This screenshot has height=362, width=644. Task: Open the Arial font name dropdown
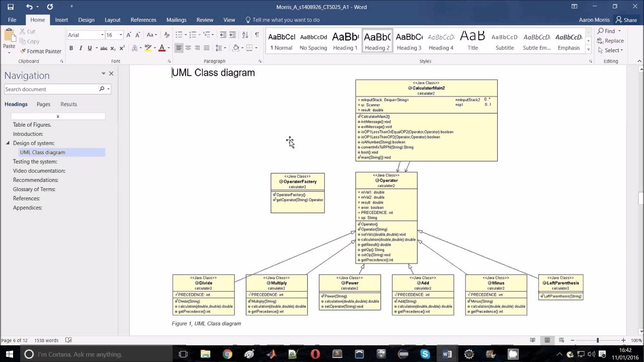click(x=102, y=35)
